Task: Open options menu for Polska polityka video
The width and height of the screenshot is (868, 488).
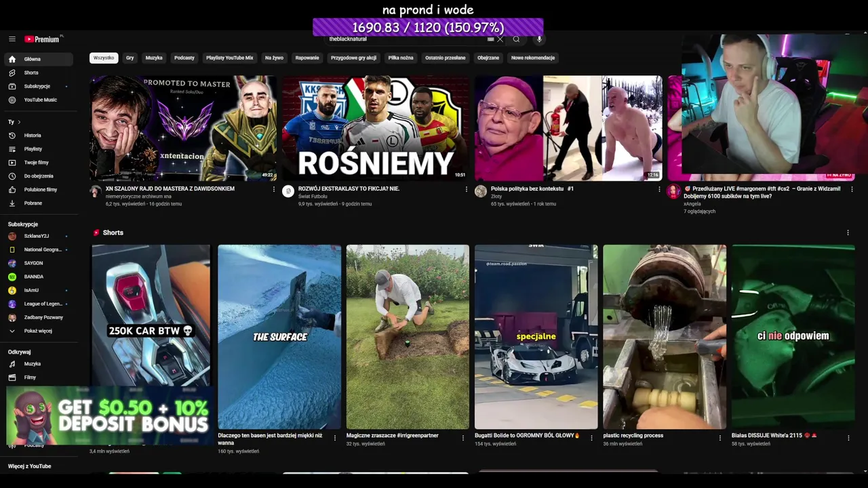Action: 659,190
